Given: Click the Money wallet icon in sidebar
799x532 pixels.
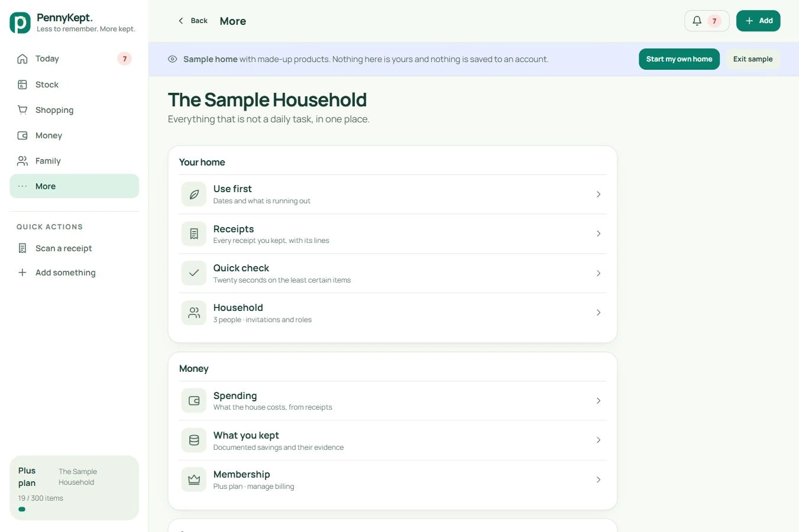Looking at the screenshot, I should pos(22,135).
